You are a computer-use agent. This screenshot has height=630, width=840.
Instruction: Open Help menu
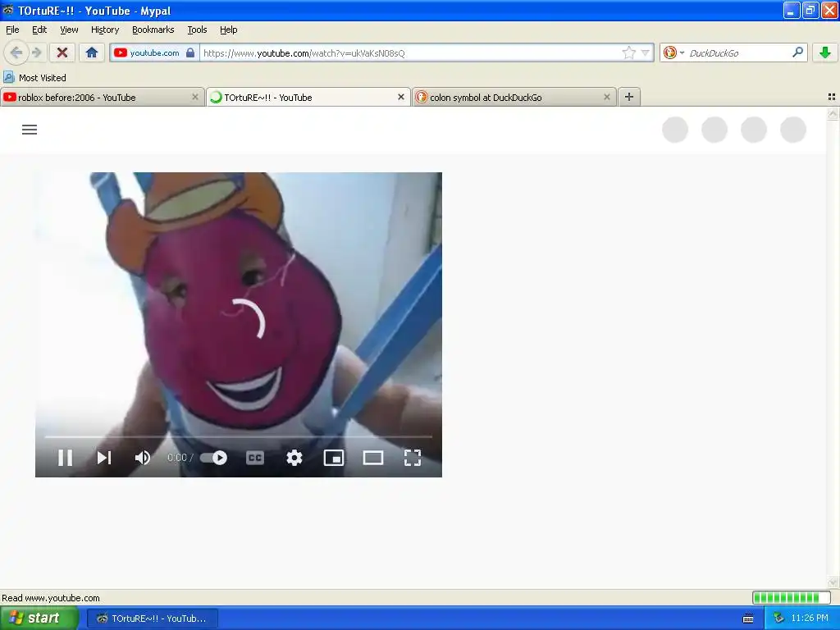click(x=228, y=30)
